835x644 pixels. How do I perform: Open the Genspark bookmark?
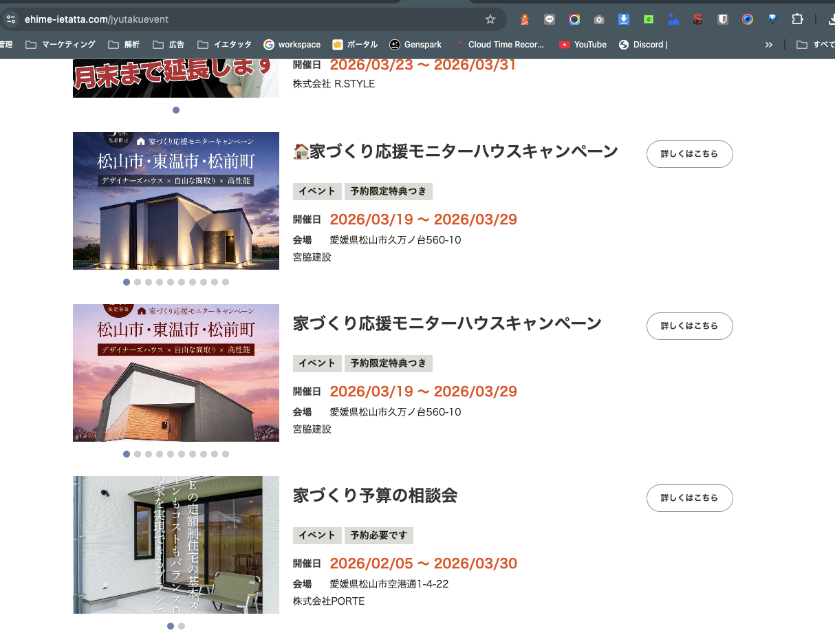[415, 45]
